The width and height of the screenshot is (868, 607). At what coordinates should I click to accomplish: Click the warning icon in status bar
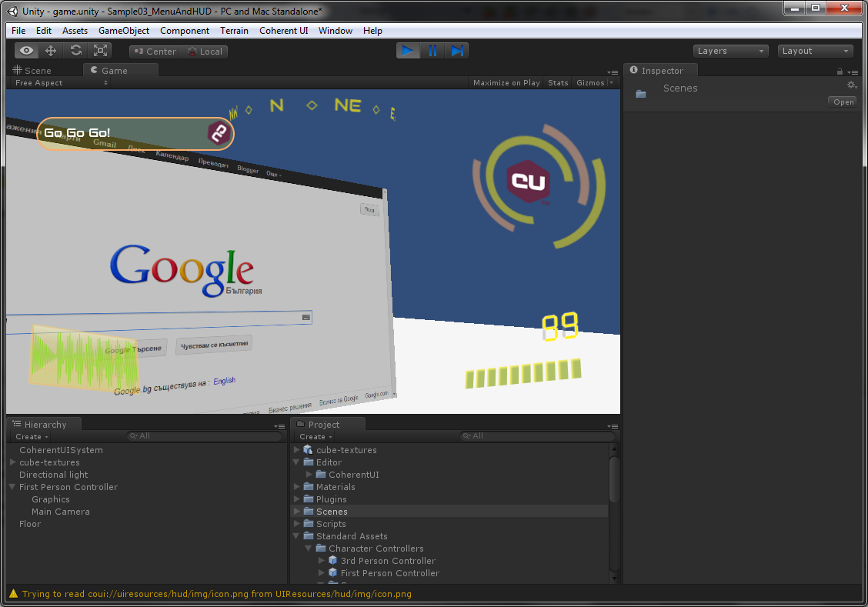pyautogui.click(x=13, y=594)
